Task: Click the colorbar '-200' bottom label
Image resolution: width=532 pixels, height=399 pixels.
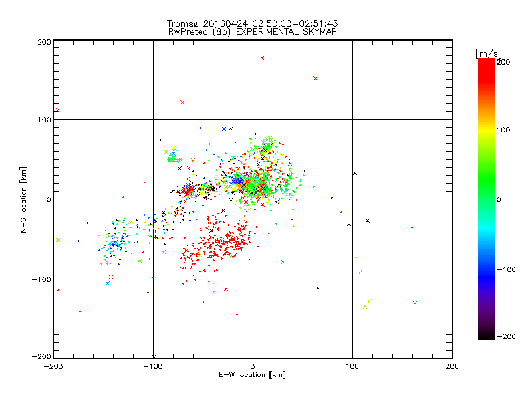Action: [x=506, y=336]
